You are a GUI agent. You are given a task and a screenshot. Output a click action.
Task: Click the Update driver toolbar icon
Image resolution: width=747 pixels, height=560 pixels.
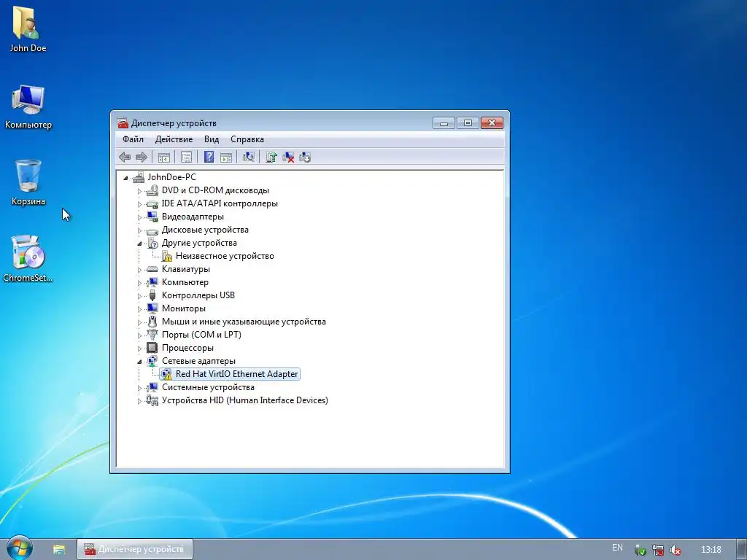[x=271, y=157]
